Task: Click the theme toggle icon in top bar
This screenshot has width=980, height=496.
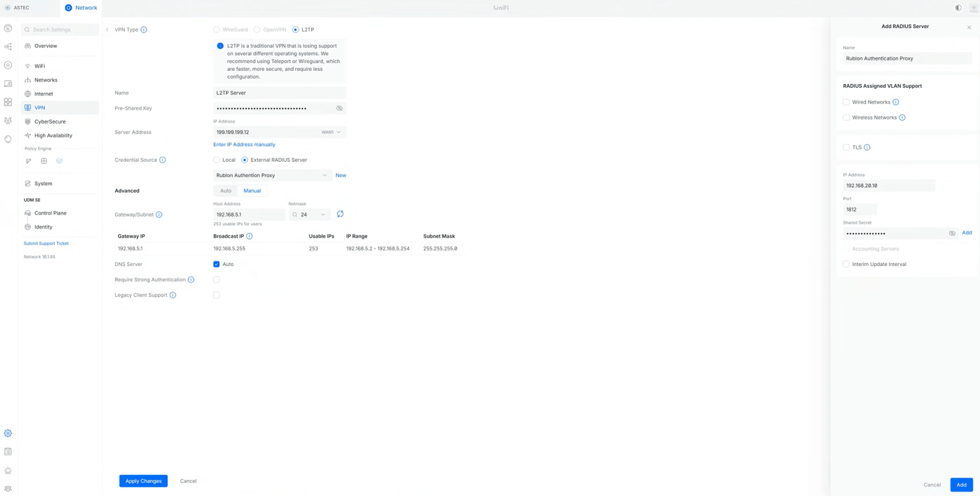Action: [x=958, y=8]
